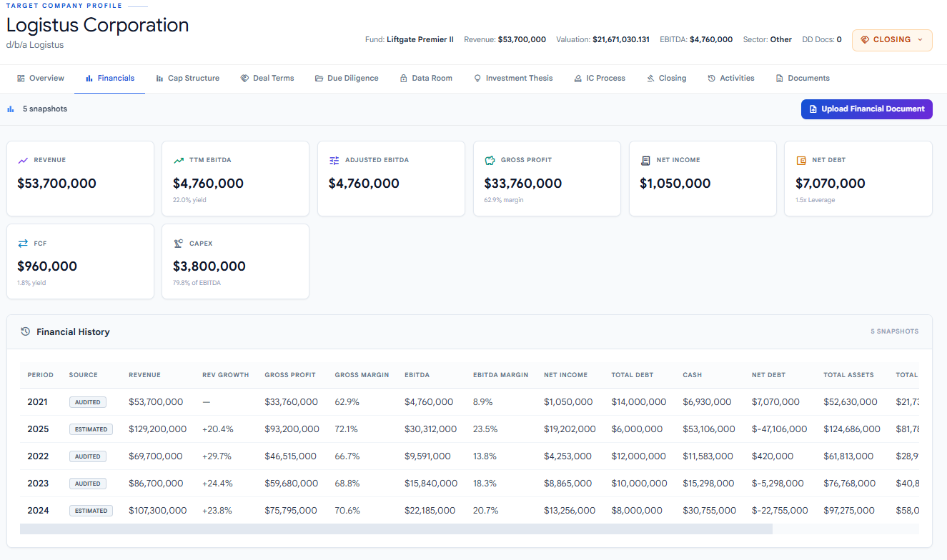This screenshot has height=560, width=947.
Task: Click the CAPEX robotic arm icon
Action: coord(179,244)
